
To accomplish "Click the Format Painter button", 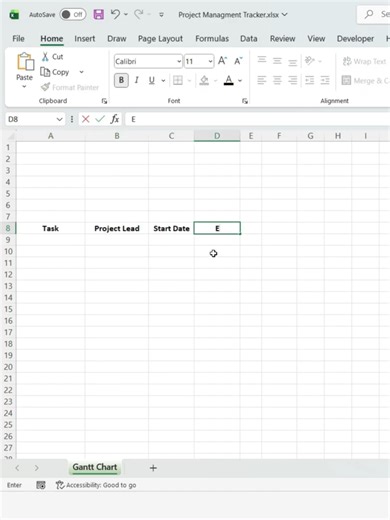I will coord(70,87).
